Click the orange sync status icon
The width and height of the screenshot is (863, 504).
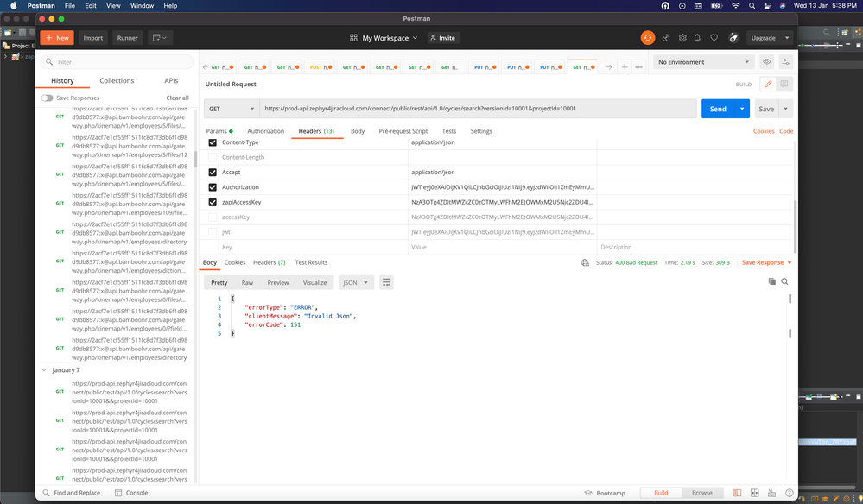648,38
